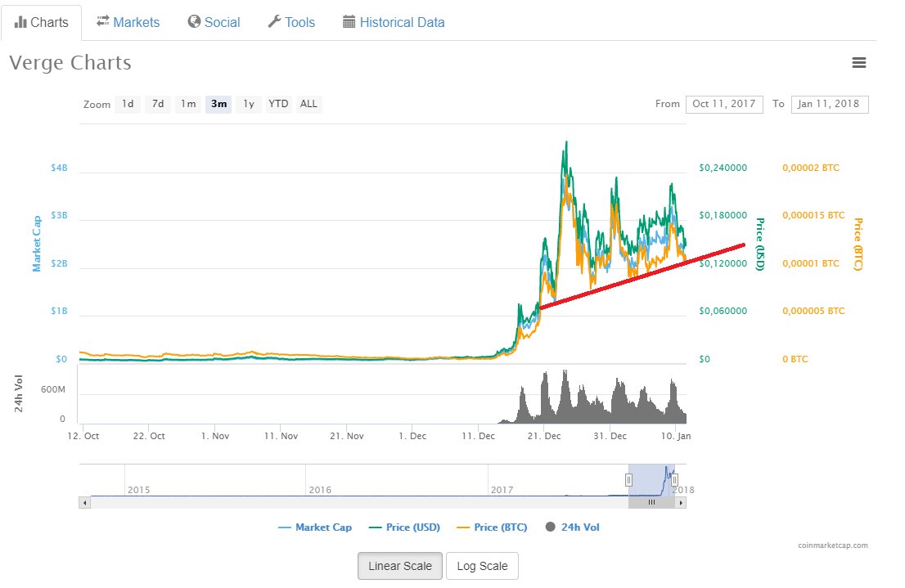
Task: Open the Social tab
Action: 214,23
